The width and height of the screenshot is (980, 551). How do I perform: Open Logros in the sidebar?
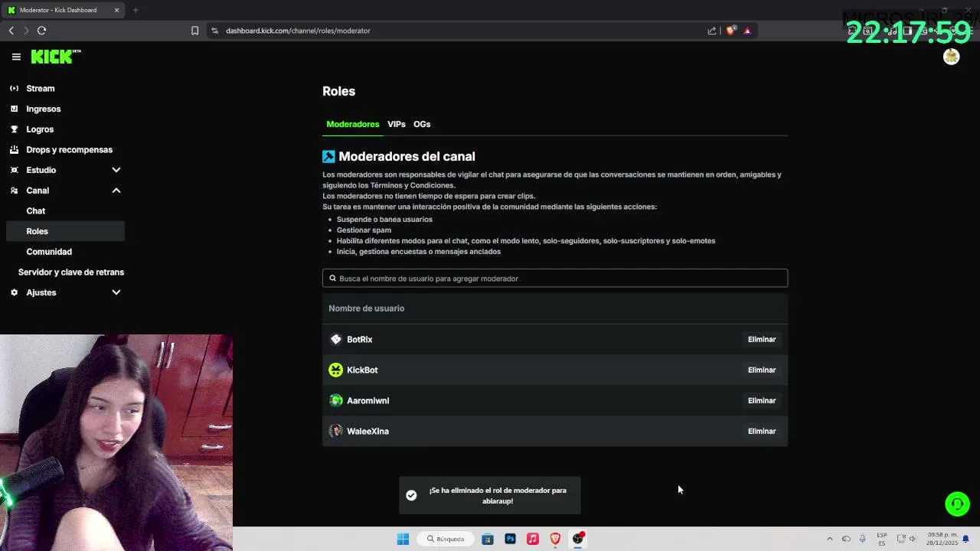tap(40, 129)
